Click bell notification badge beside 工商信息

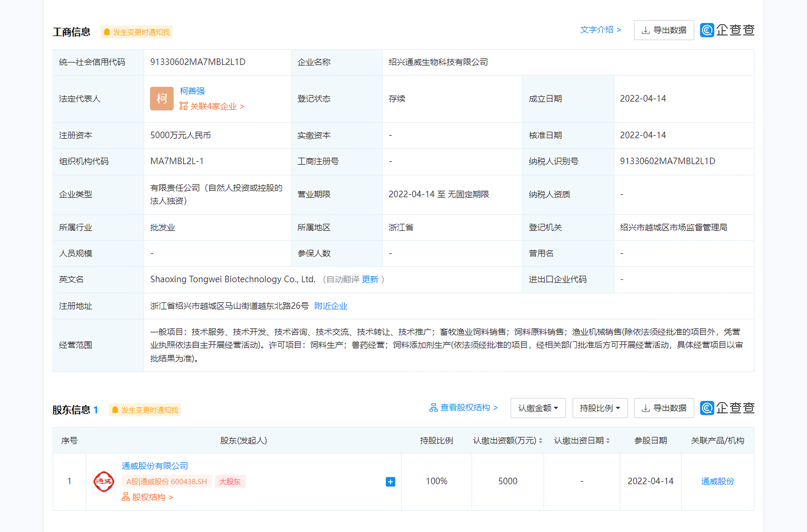point(137,32)
